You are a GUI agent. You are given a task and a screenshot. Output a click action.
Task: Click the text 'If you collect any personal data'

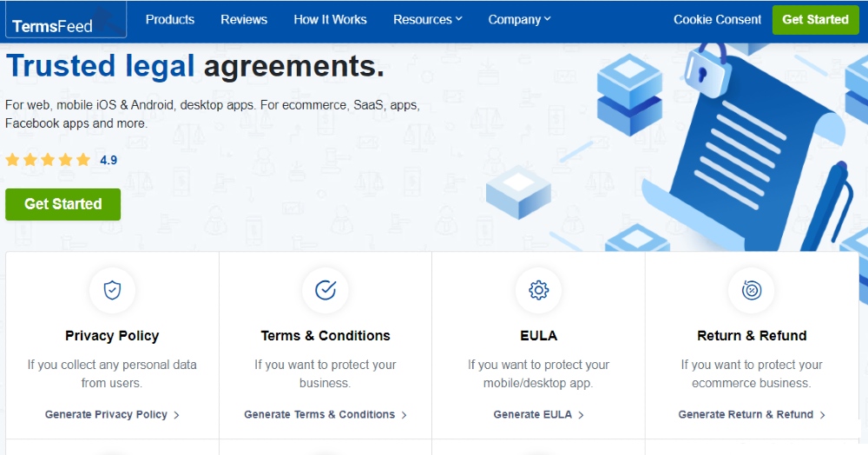pyautogui.click(x=112, y=365)
